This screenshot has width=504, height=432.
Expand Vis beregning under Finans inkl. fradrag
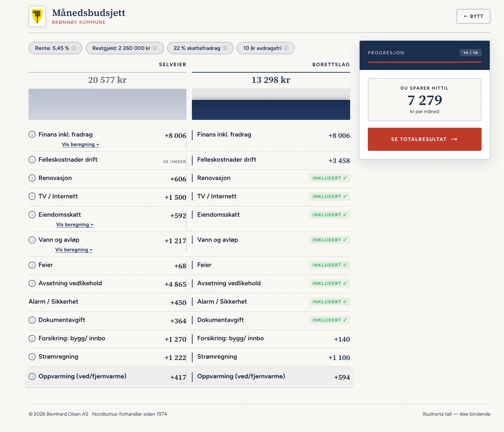(80, 144)
